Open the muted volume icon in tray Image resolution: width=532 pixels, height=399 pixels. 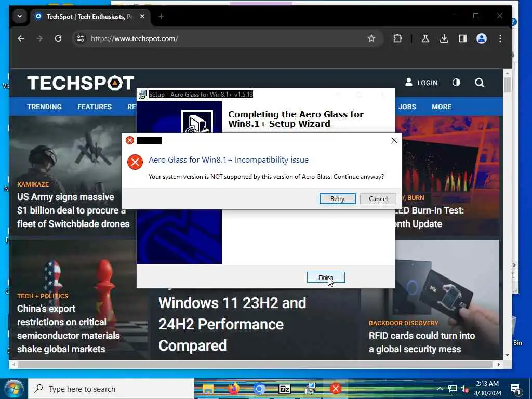point(464,389)
